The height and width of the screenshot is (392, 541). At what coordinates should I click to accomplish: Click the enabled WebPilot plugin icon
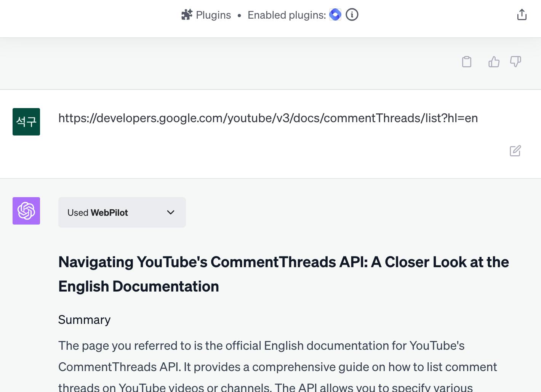click(x=335, y=15)
